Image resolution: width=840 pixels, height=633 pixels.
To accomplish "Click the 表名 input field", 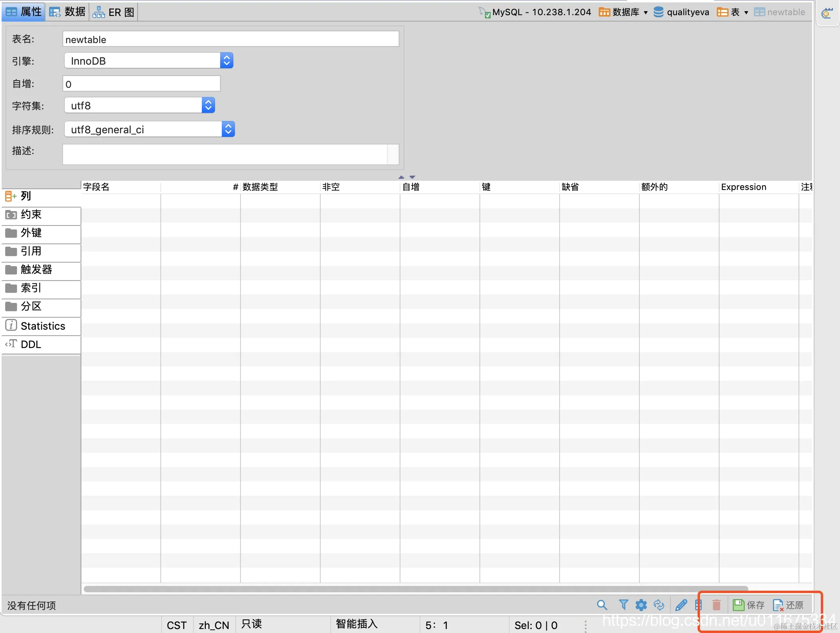I will tap(231, 39).
